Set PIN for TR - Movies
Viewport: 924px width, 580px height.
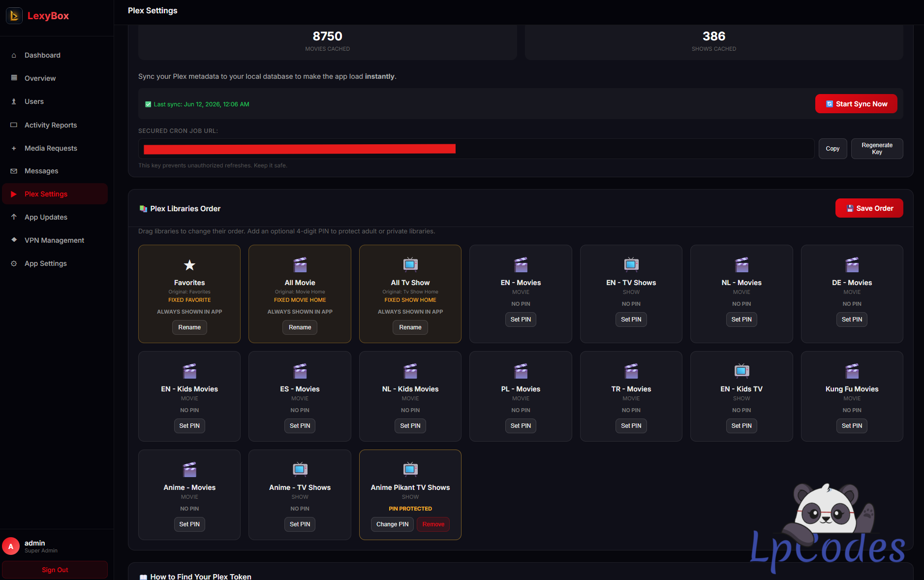631,426
